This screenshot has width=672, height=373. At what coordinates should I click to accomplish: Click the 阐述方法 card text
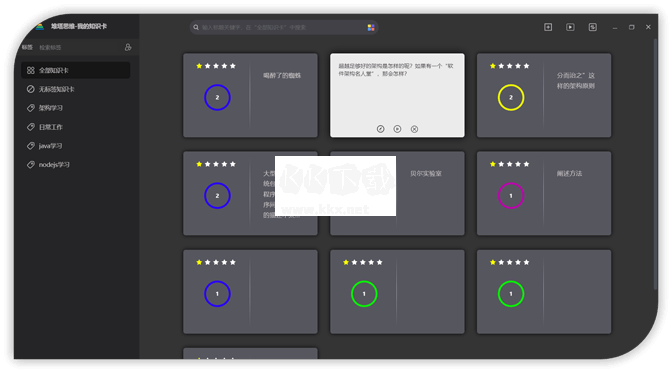(569, 174)
